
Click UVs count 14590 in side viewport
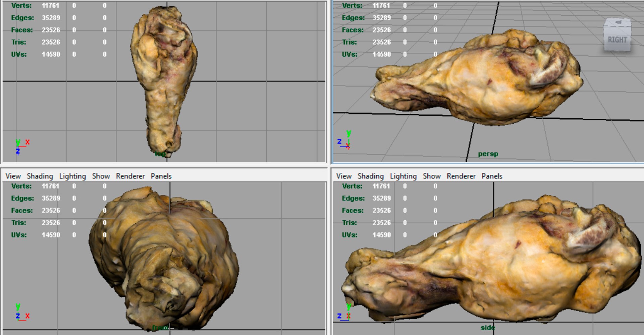click(x=381, y=235)
